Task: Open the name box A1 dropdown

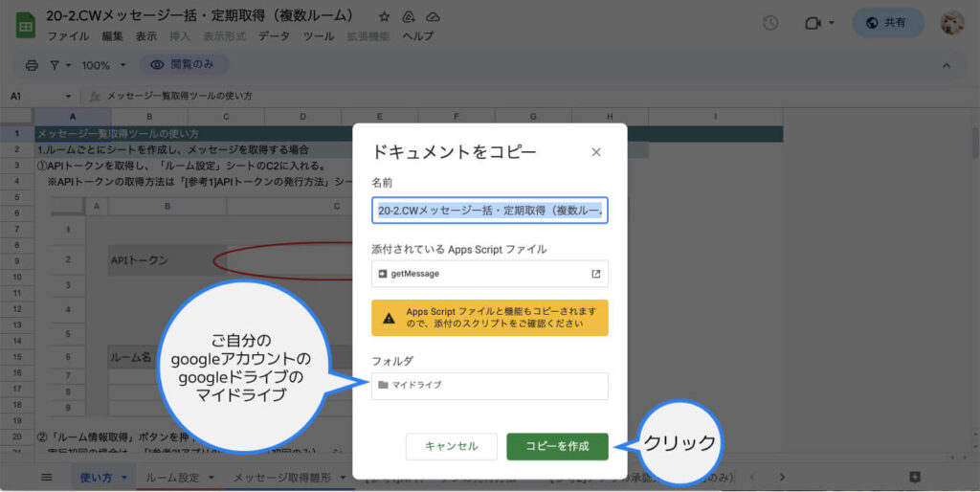Action: coord(68,97)
